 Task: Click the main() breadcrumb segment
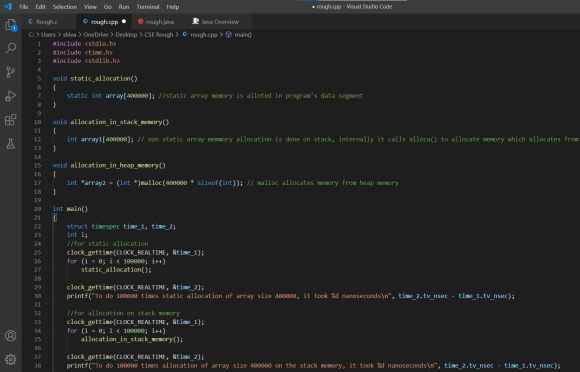[x=243, y=34]
